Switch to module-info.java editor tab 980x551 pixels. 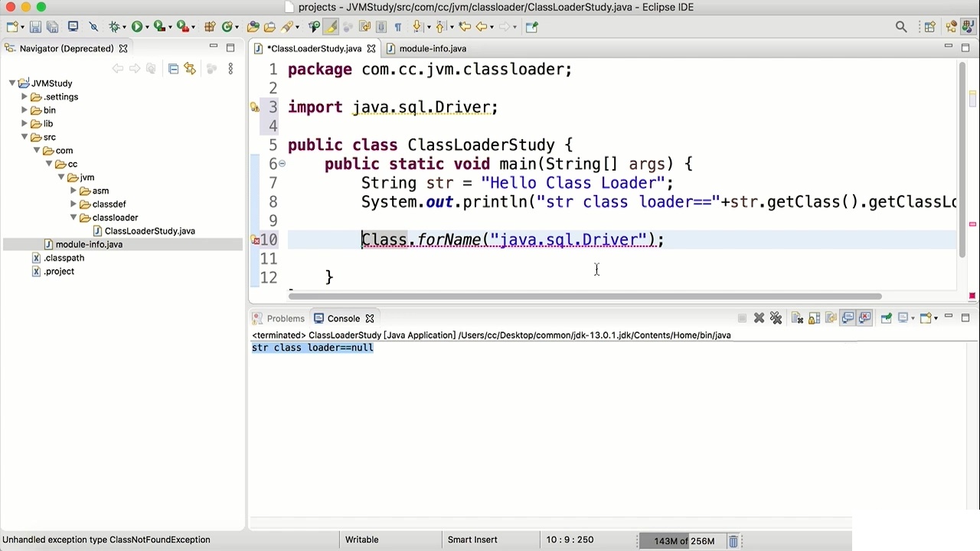426,48
